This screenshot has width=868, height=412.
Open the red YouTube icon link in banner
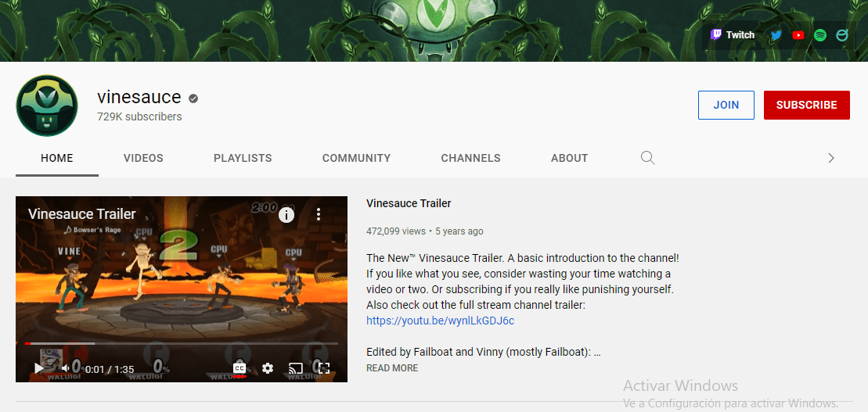pos(798,35)
